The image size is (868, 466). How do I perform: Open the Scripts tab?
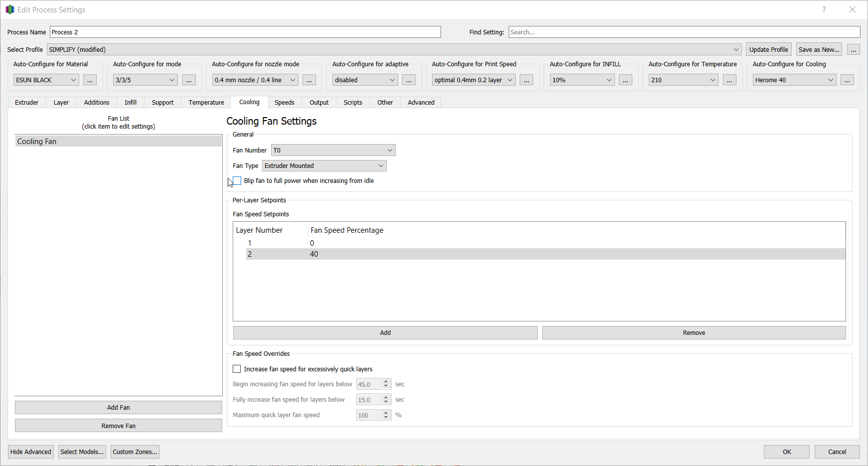(353, 102)
